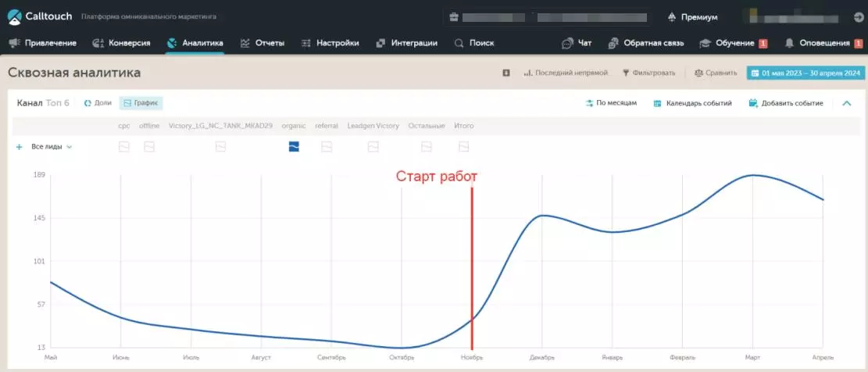
Task: Click the download icon beside Последний непрямой
Action: pos(506,73)
